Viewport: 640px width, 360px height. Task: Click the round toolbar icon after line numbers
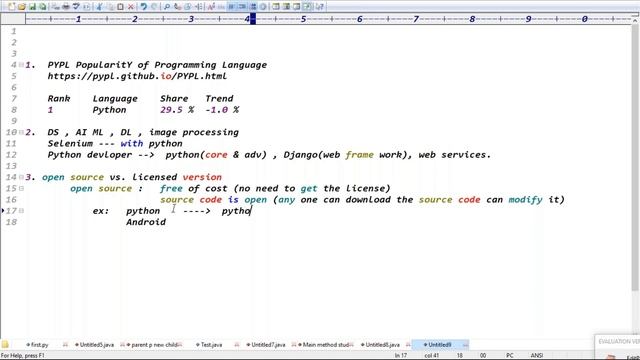click(263, 7)
